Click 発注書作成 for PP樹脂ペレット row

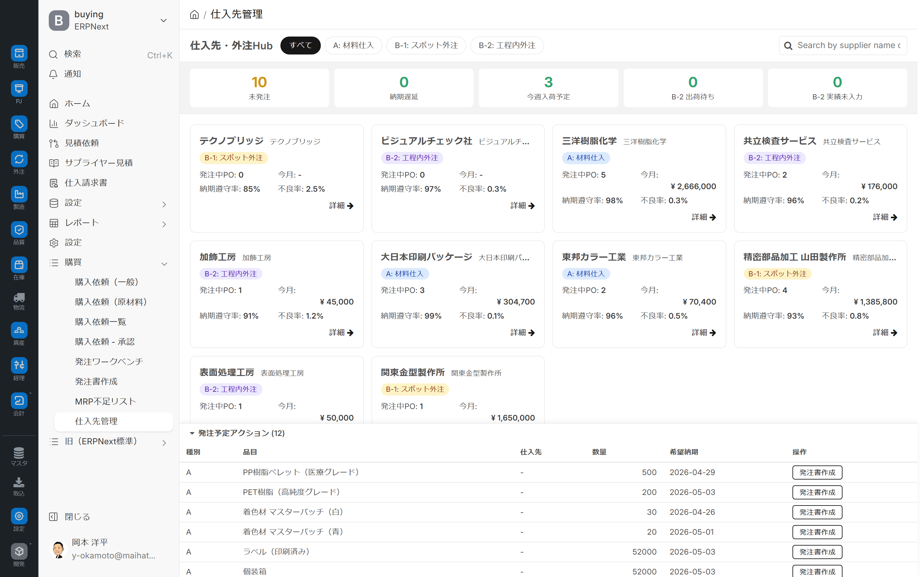(x=817, y=472)
